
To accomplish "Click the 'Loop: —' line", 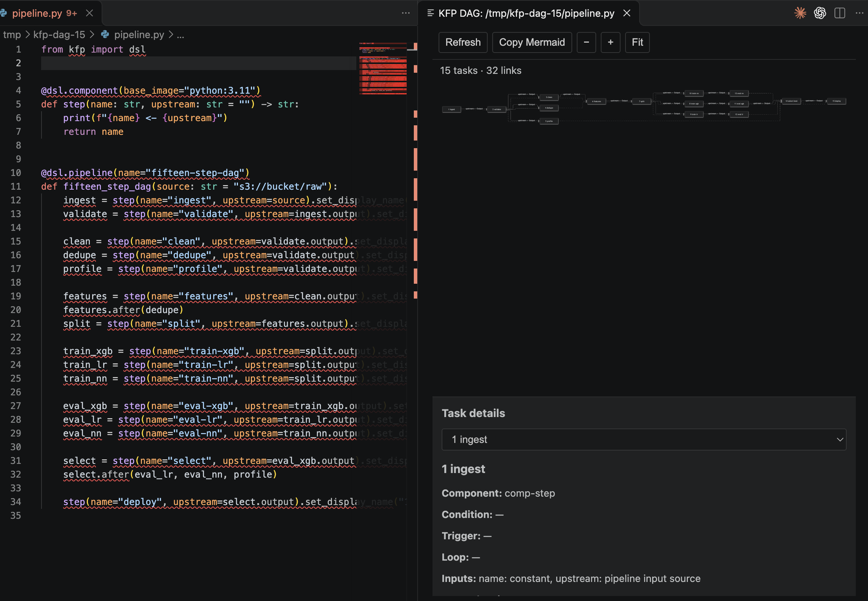I will click(461, 557).
